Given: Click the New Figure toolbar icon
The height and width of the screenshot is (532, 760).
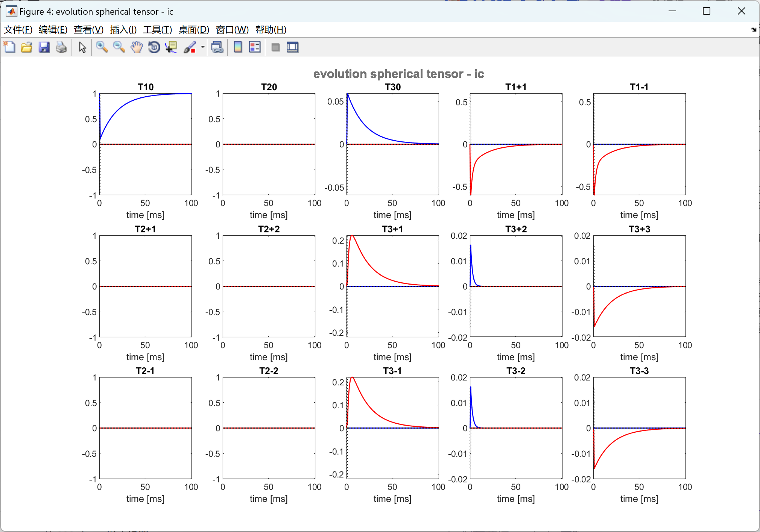Looking at the screenshot, I should click(x=9, y=47).
